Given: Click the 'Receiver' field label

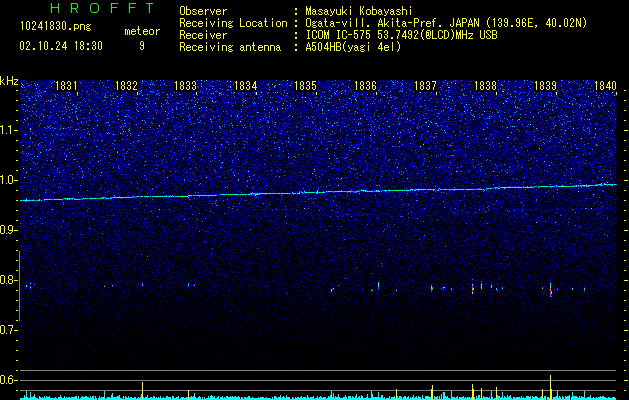Looking at the screenshot, I should (x=203, y=35).
